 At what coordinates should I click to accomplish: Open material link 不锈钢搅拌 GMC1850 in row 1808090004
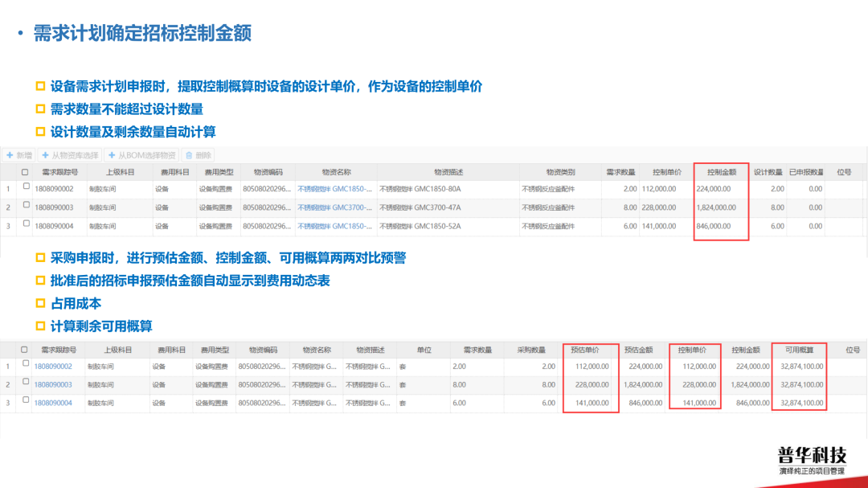coord(334,226)
